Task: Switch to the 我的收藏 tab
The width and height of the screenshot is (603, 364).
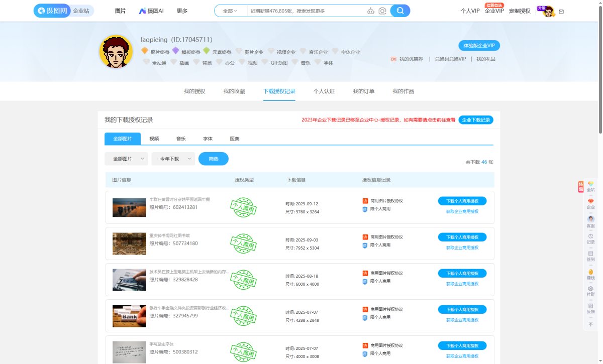Action: pos(234,91)
